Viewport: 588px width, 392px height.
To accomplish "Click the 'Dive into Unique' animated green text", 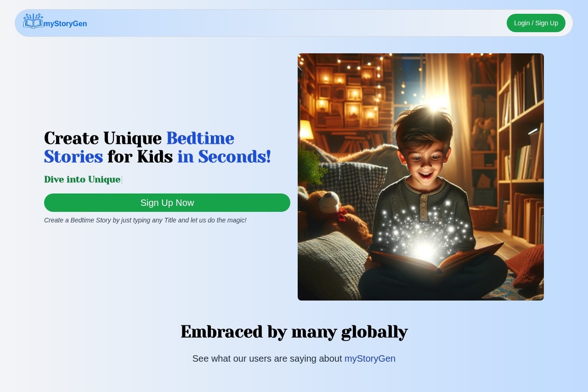I will coord(82,179).
